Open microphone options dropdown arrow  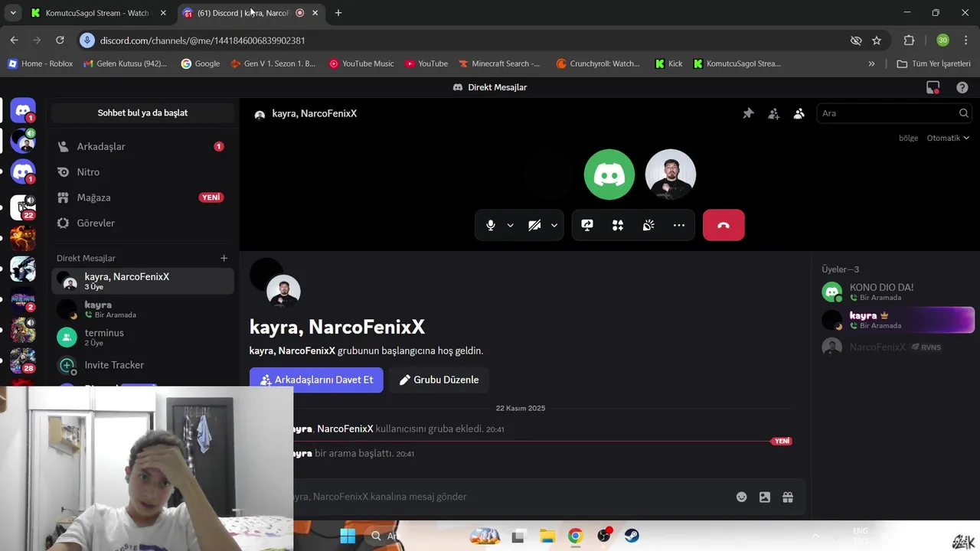point(510,226)
